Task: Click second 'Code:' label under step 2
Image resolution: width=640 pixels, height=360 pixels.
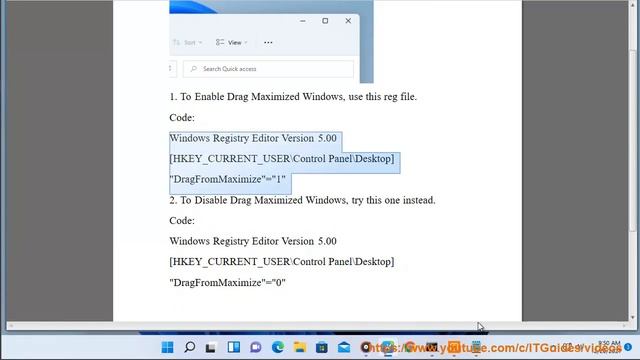Action: [x=182, y=221]
